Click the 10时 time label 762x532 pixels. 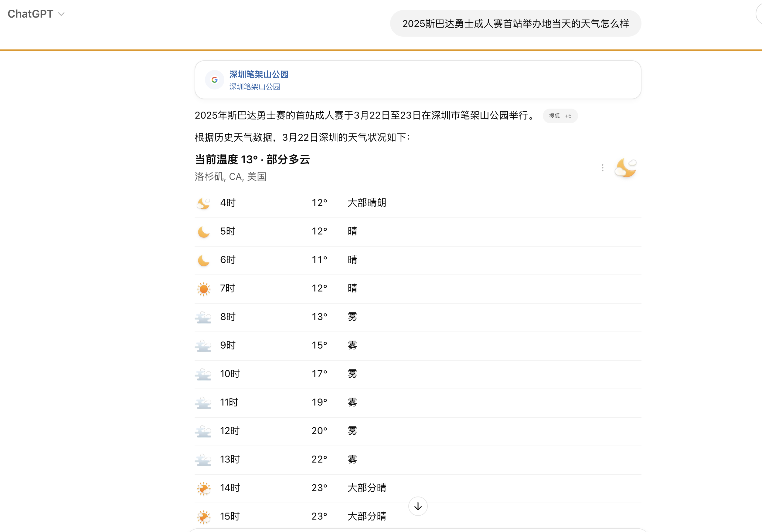(230, 374)
